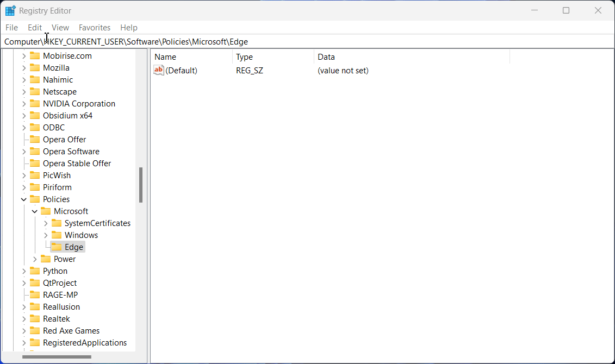Click the registry path address bar
This screenshot has width=615, height=364.
click(x=308, y=41)
